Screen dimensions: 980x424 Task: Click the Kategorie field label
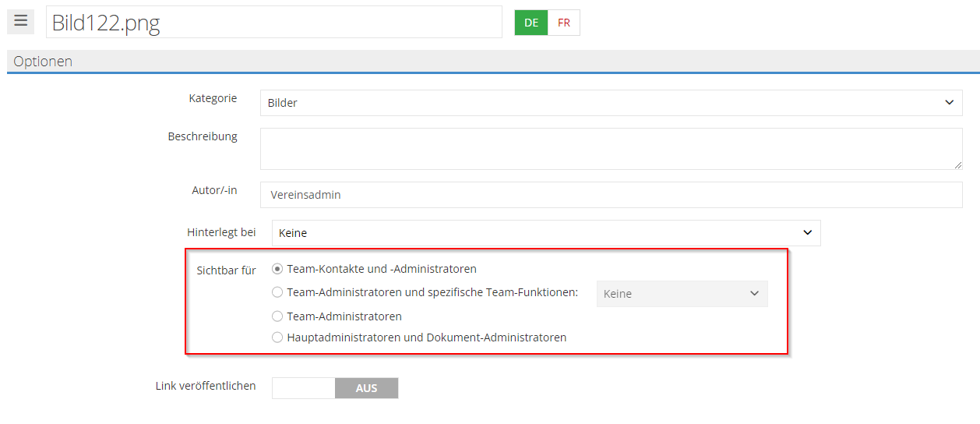pos(213,98)
